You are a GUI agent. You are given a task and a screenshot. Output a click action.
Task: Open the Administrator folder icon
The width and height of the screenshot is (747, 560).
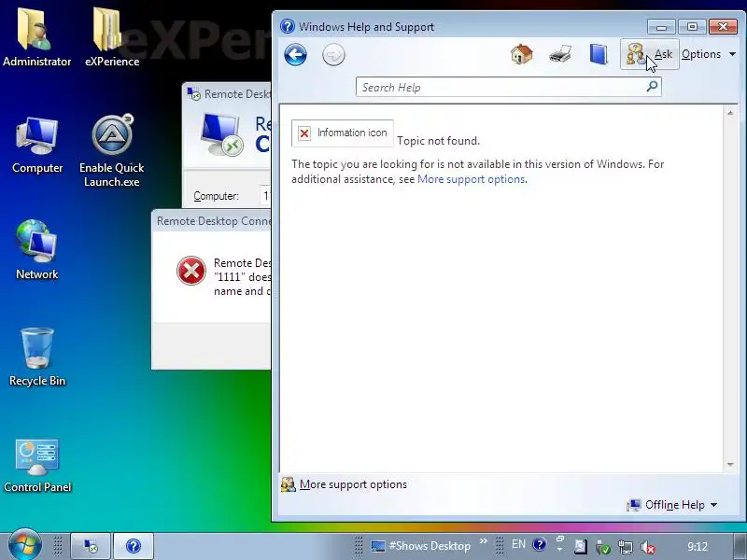[36, 37]
